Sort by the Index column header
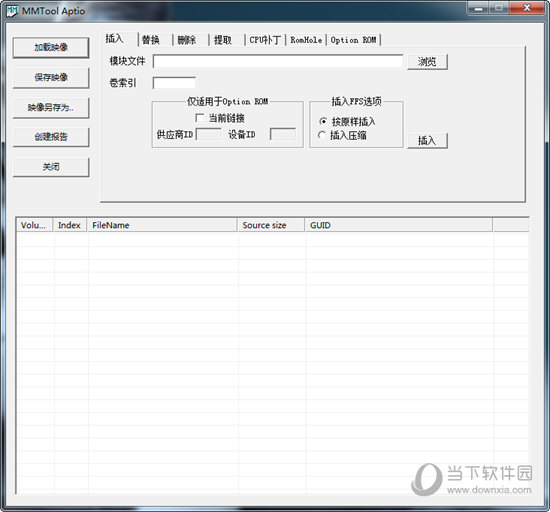550x512 pixels. tap(70, 225)
